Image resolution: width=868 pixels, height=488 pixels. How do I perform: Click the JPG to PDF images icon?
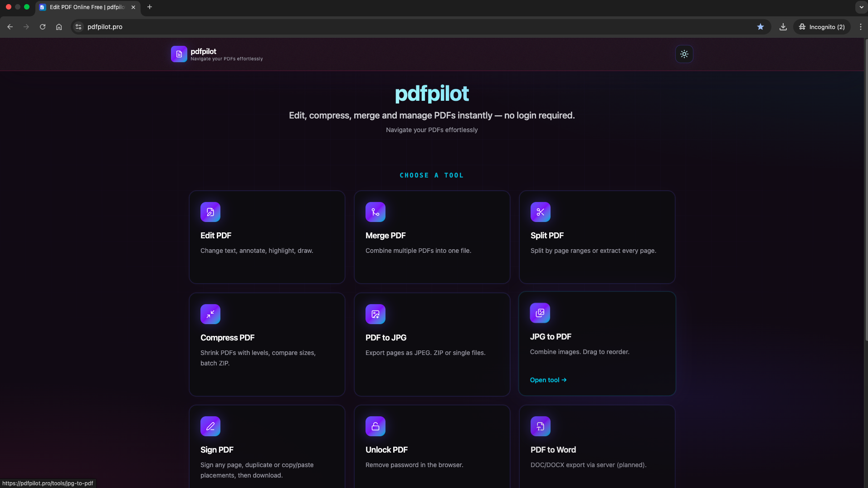pyautogui.click(x=540, y=312)
